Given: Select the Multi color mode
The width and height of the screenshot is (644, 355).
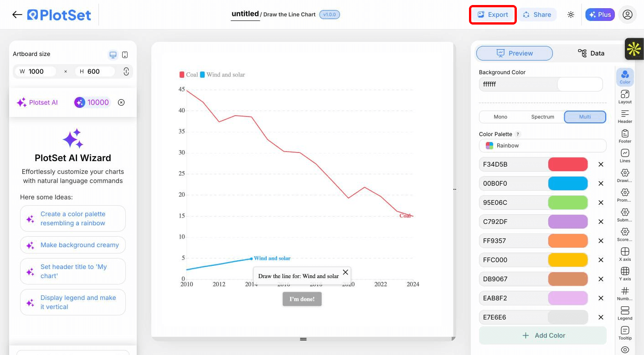Looking at the screenshot, I should coord(585,117).
